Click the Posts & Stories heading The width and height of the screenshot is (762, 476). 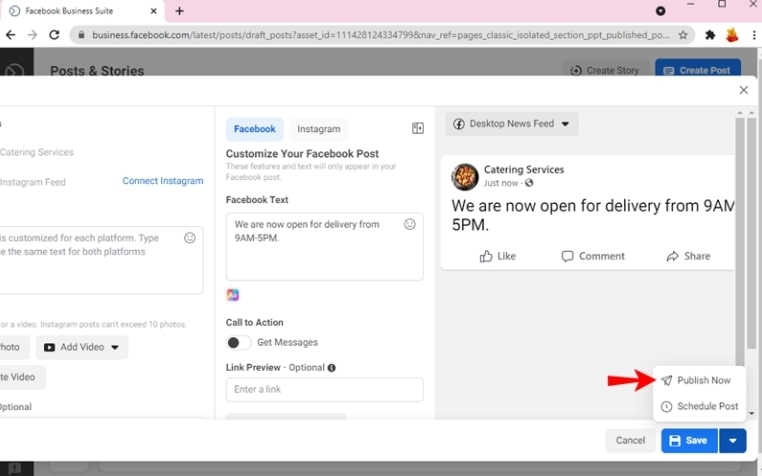97,70
